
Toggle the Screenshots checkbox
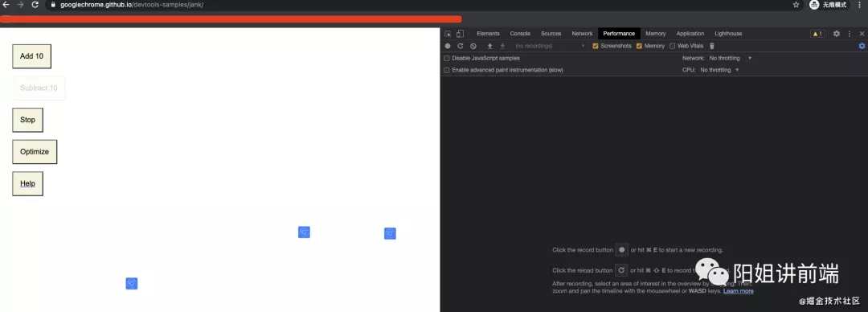click(x=596, y=46)
